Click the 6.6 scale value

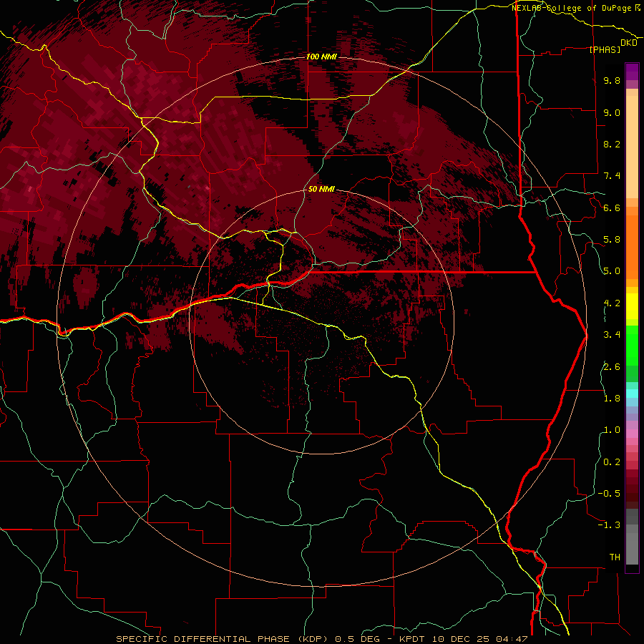pyautogui.click(x=612, y=208)
